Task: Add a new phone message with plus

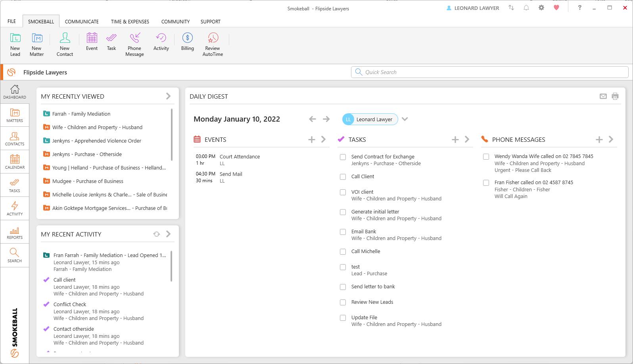Action: (x=599, y=139)
